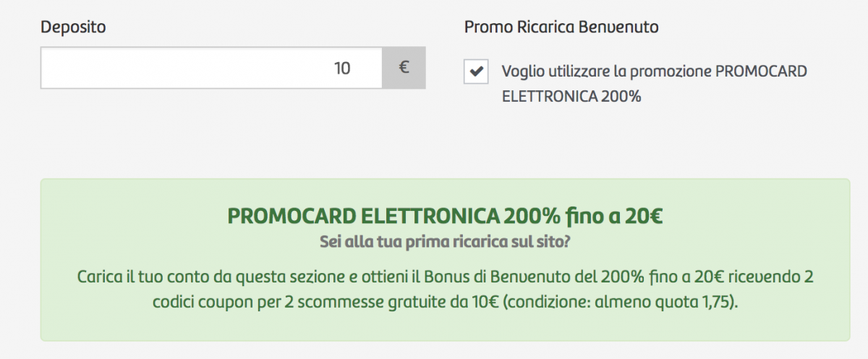Click the Deposito amount input field
Image resolution: width=868 pixels, height=359 pixels.
[x=211, y=69]
